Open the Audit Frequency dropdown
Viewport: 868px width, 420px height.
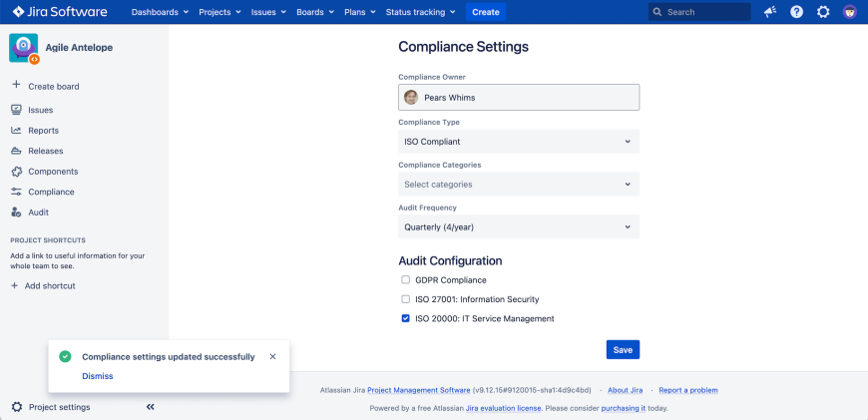coord(518,227)
